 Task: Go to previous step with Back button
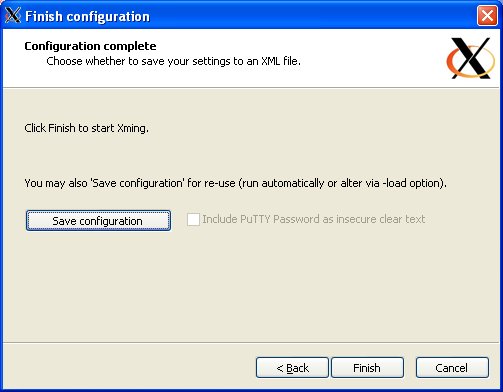292,368
